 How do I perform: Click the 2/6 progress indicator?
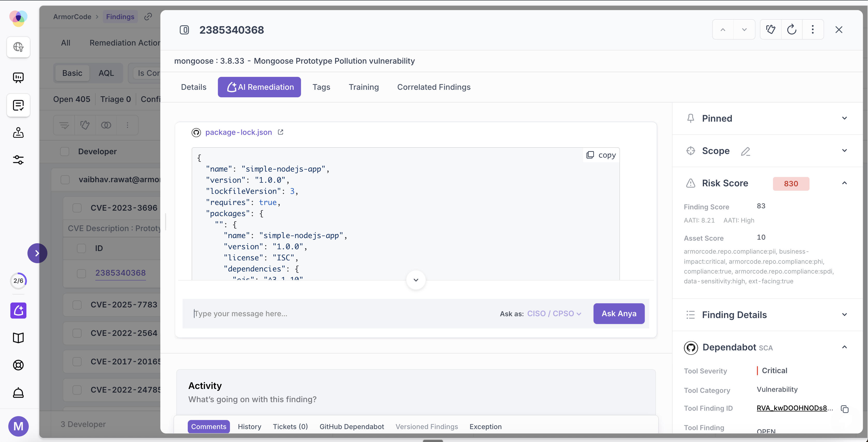tap(18, 281)
